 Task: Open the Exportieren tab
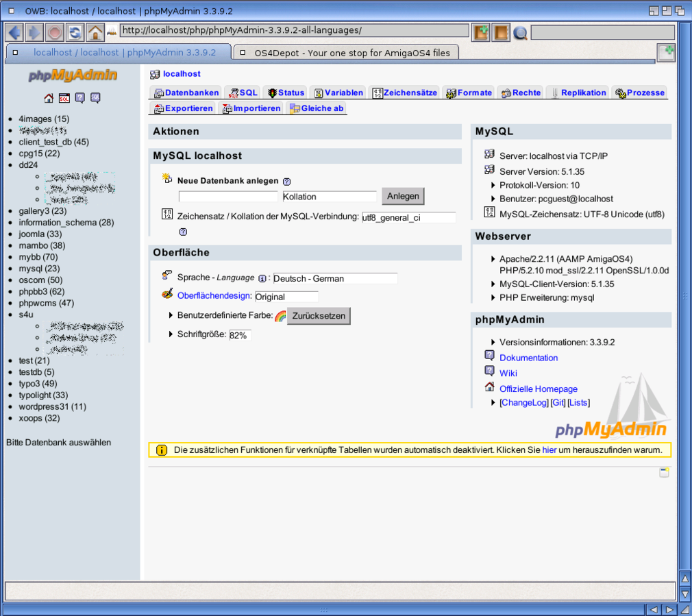pos(183,108)
